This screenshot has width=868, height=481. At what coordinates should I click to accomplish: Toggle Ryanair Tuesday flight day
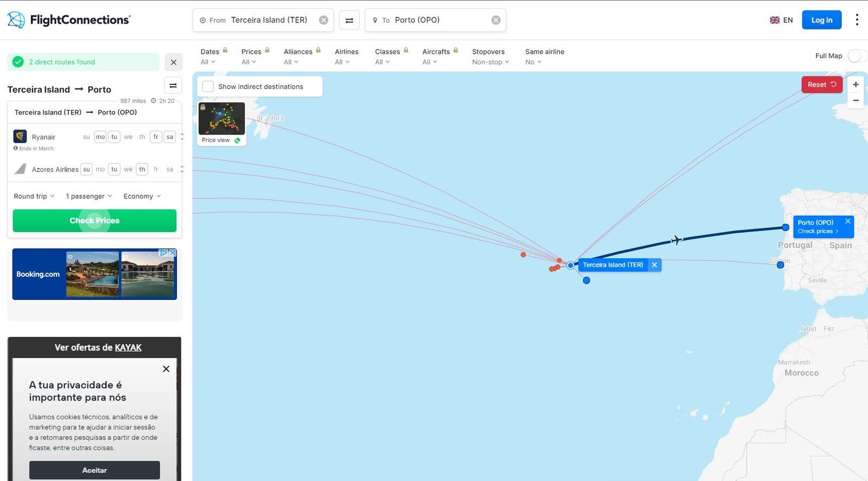click(x=114, y=137)
